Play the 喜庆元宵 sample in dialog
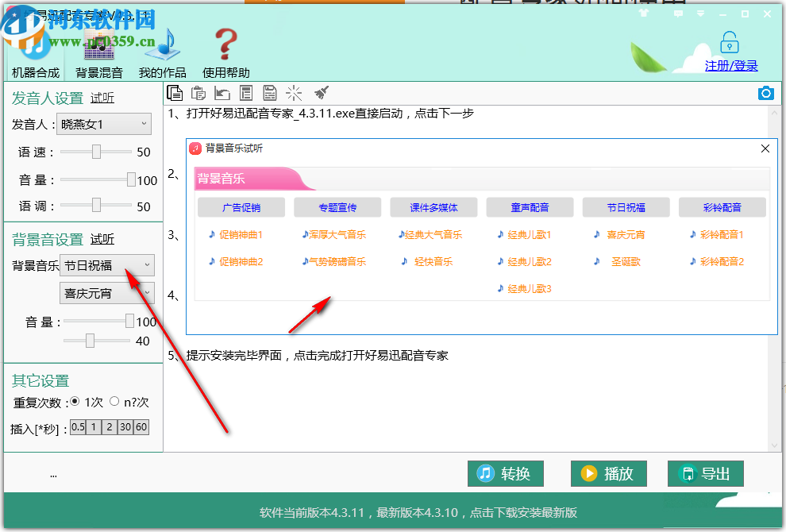 619,235
